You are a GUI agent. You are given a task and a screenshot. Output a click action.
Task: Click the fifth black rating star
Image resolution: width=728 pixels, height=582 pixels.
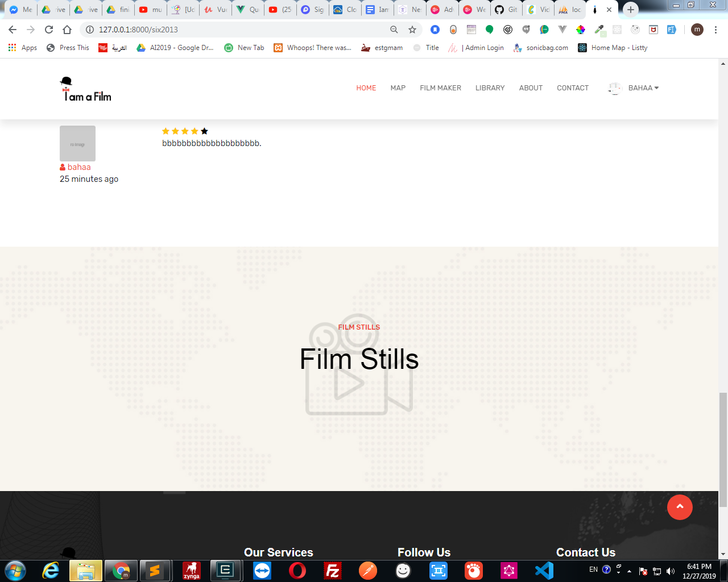(204, 131)
